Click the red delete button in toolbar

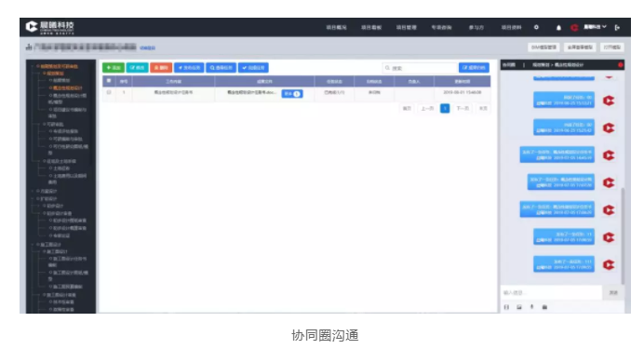point(161,68)
